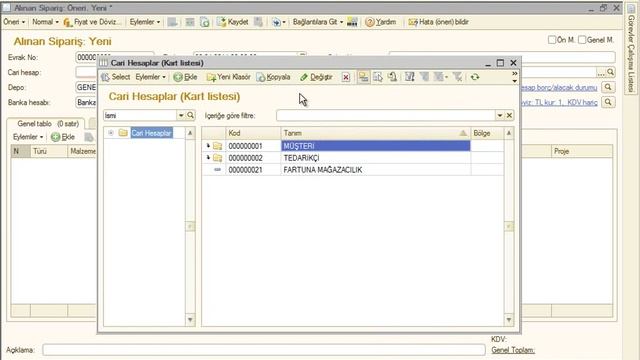Click magnifier beside borç/alacak durumu link
Screen dimensions: 640x360
[x=608, y=87]
